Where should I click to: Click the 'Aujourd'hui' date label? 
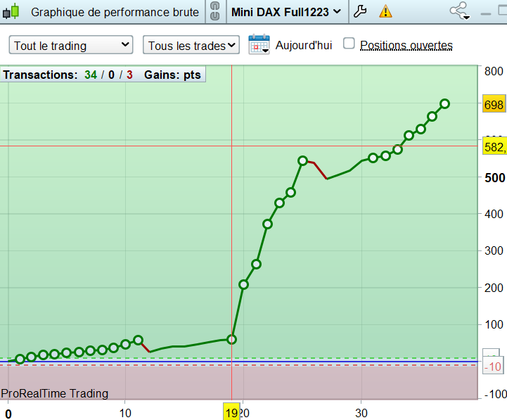click(304, 45)
